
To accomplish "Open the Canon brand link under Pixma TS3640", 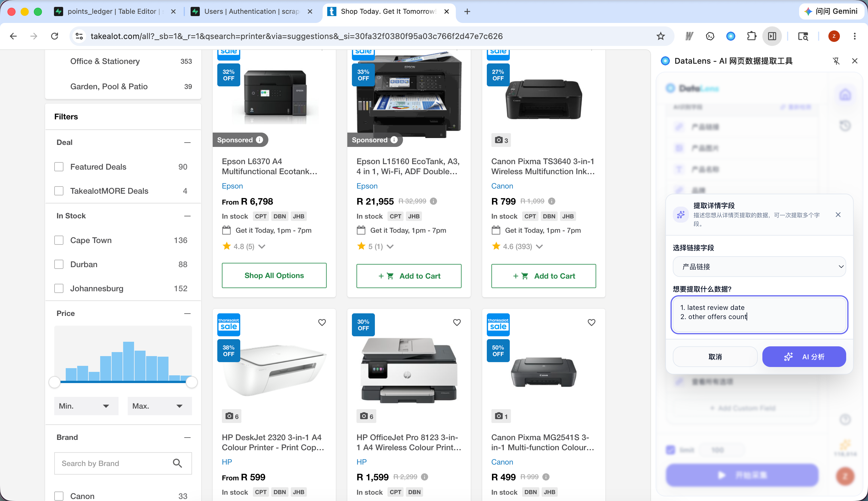I will [502, 186].
